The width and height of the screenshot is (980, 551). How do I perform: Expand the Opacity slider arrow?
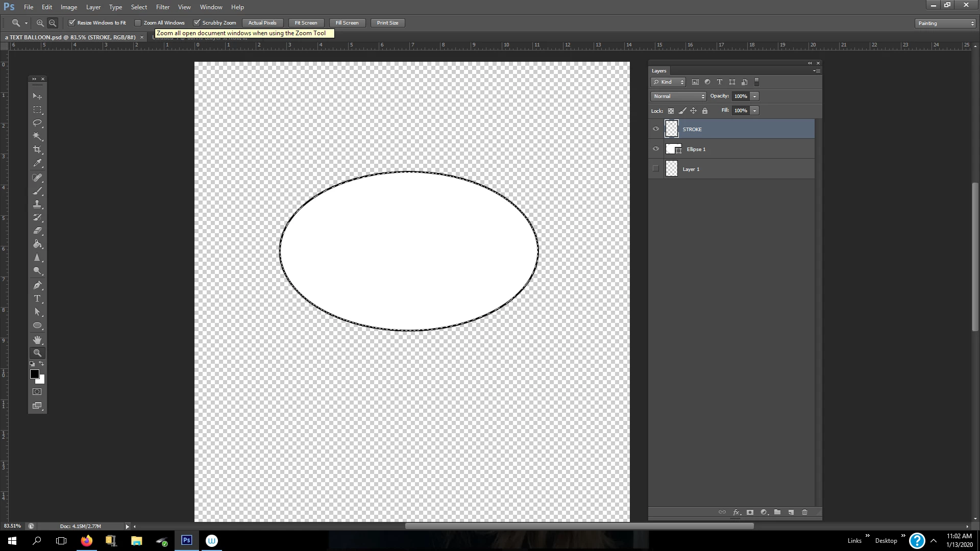click(754, 96)
